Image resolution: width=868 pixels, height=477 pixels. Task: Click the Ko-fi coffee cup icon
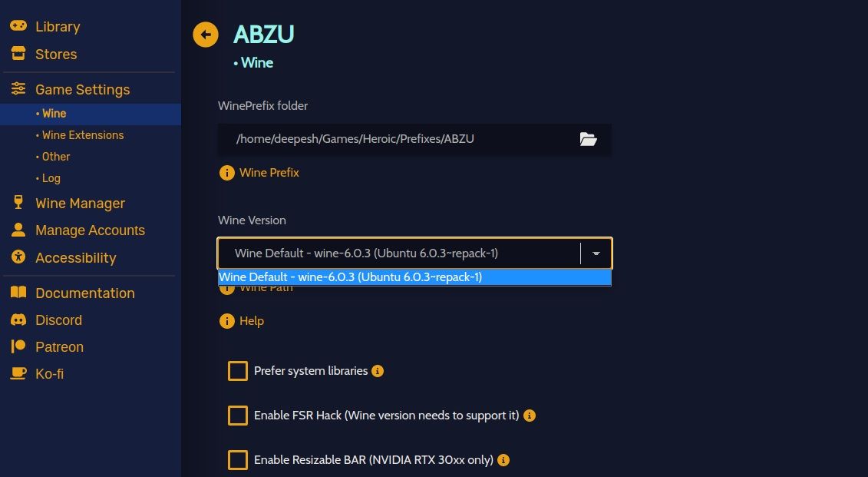18,373
